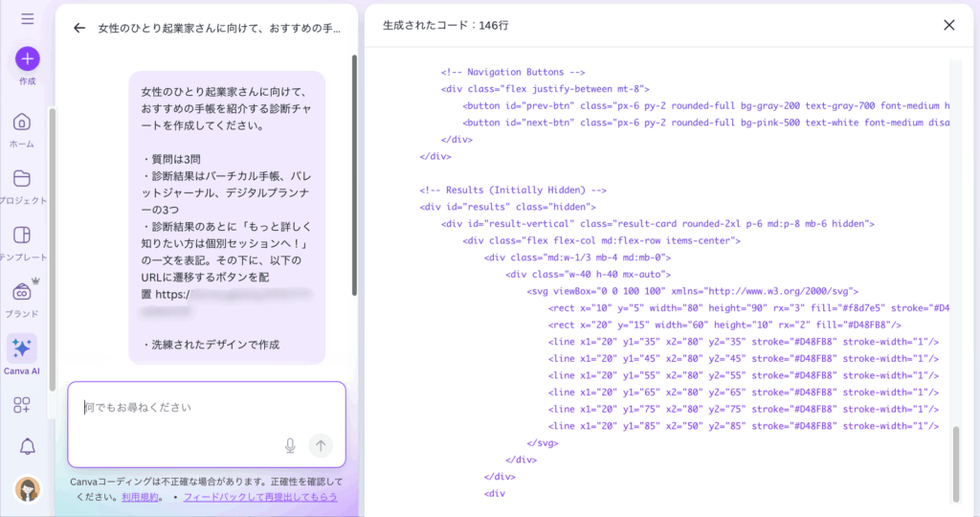Click the closing </svg> tag line
980x517 pixels.
click(543, 443)
